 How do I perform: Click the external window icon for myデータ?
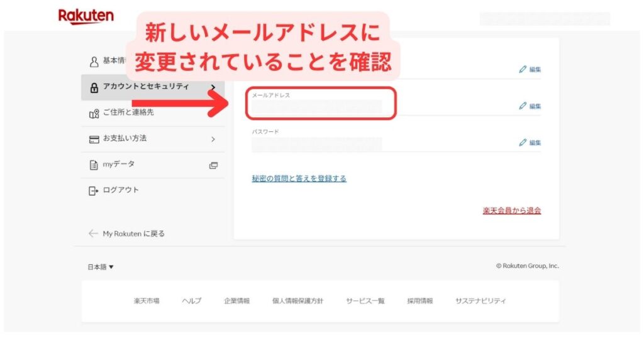pos(213,165)
